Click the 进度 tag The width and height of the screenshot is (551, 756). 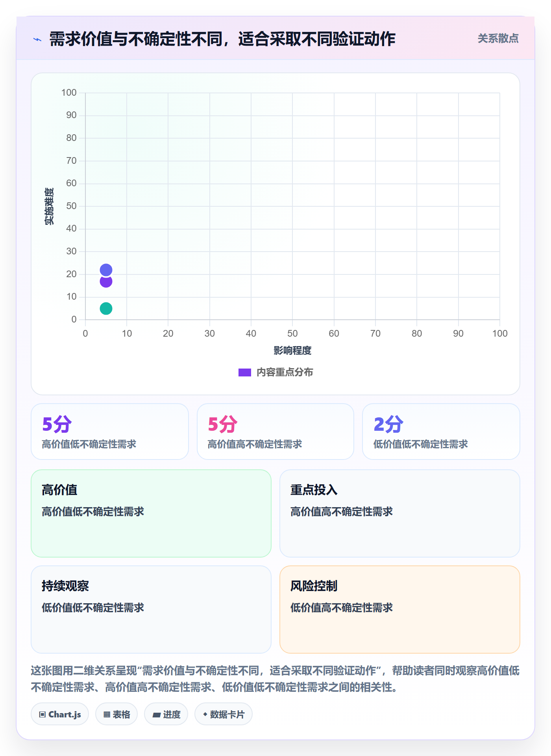[166, 714]
